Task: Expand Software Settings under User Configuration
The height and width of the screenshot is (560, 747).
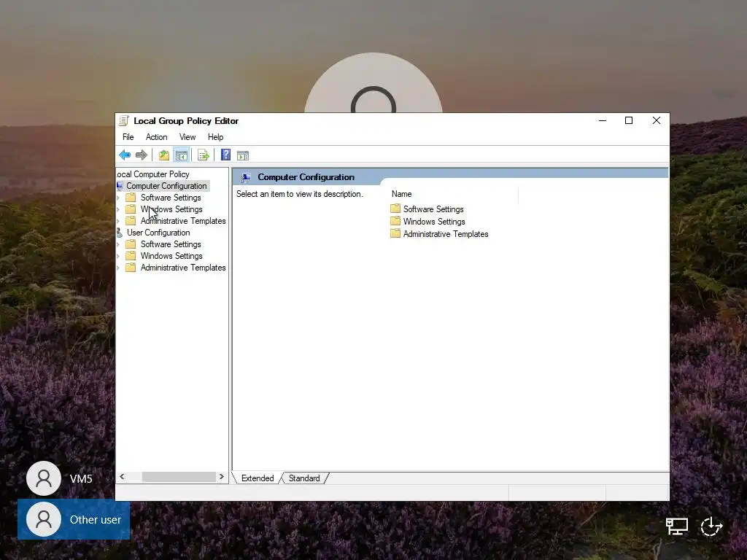Action: pyautogui.click(x=118, y=244)
